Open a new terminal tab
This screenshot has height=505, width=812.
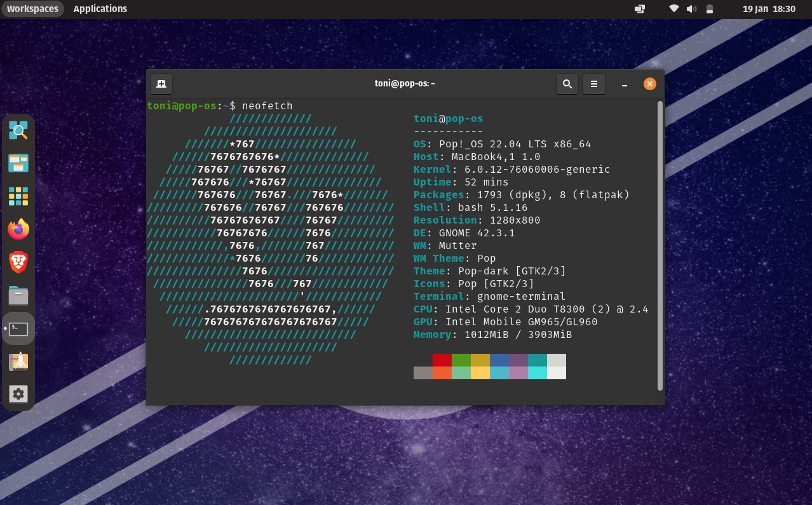pos(161,84)
